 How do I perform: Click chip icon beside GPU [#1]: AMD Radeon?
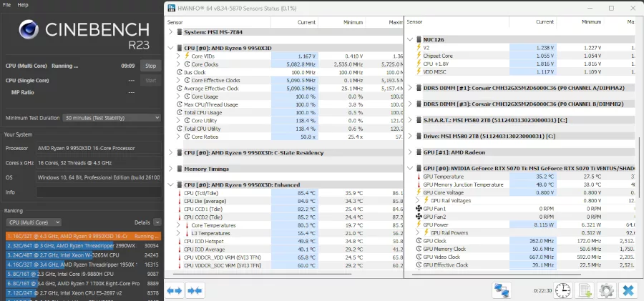coord(419,152)
